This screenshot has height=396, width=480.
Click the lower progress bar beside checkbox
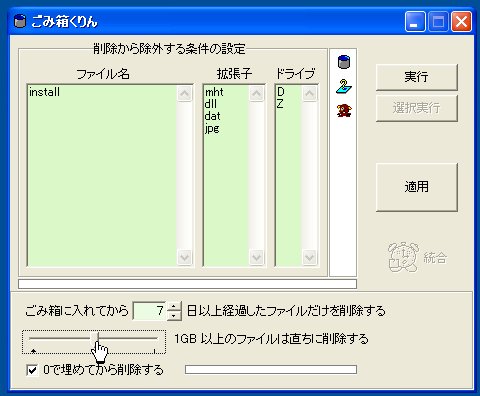[271, 369]
